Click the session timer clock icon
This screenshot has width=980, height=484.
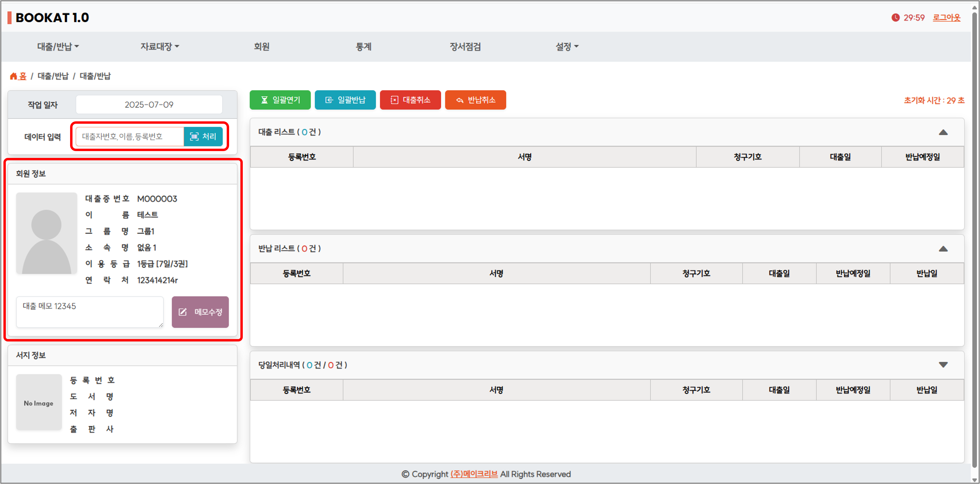click(x=896, y=17)
